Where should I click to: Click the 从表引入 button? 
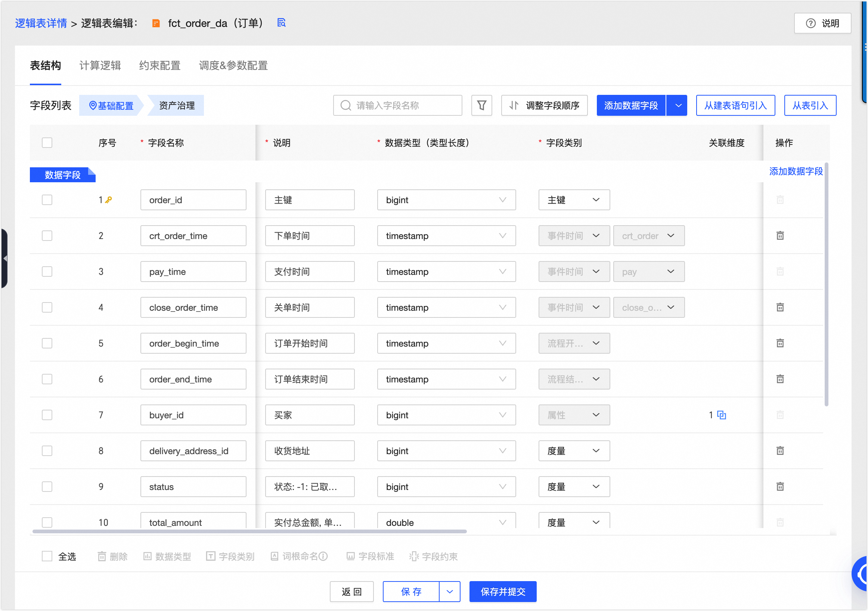point(810,105)
